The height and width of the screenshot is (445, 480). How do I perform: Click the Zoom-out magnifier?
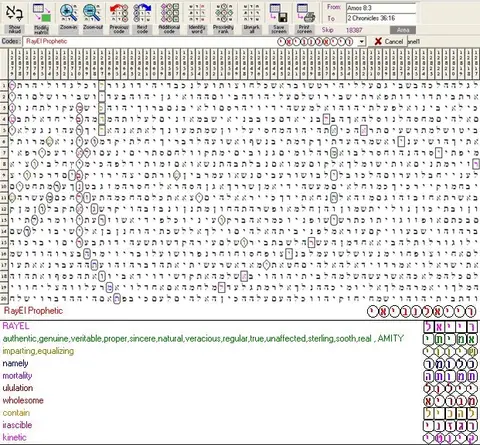(x=92, y=18)
